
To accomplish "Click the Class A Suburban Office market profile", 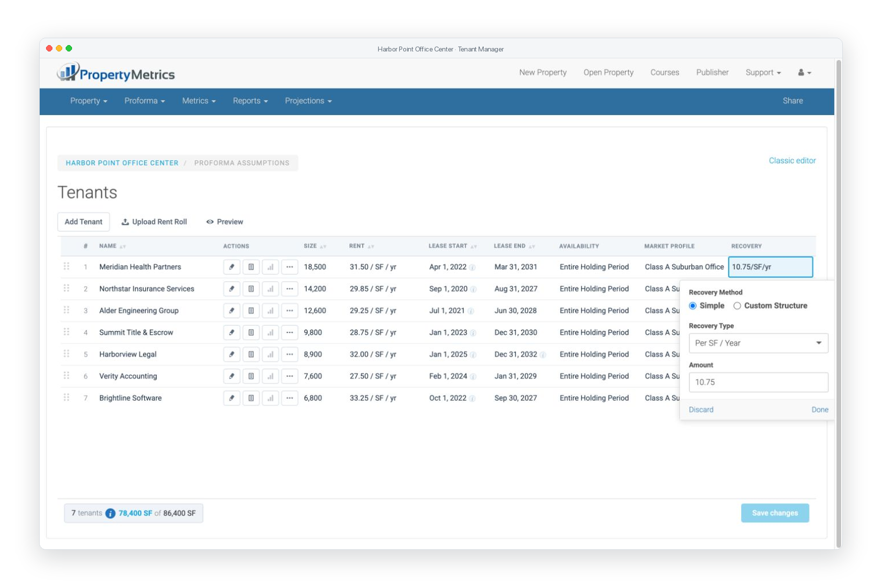I will point(684,267).
